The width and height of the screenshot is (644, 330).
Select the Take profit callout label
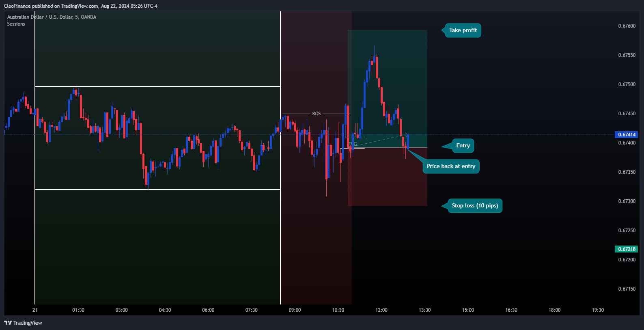(463, 30)
